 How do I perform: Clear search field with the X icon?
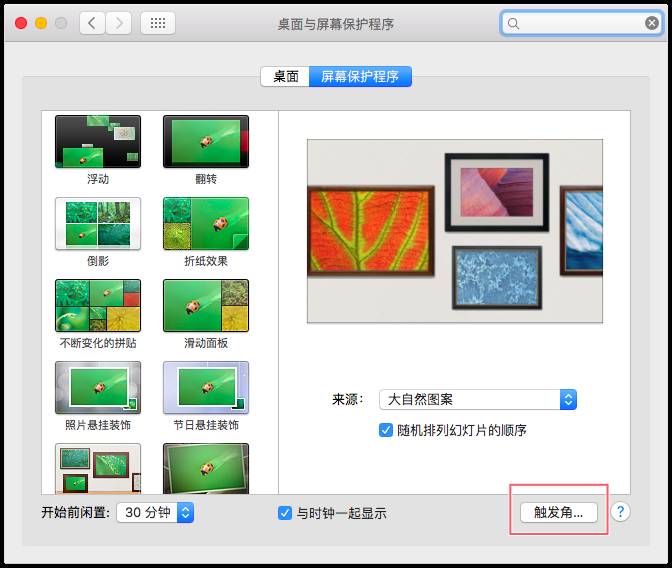tap(651, 23)
